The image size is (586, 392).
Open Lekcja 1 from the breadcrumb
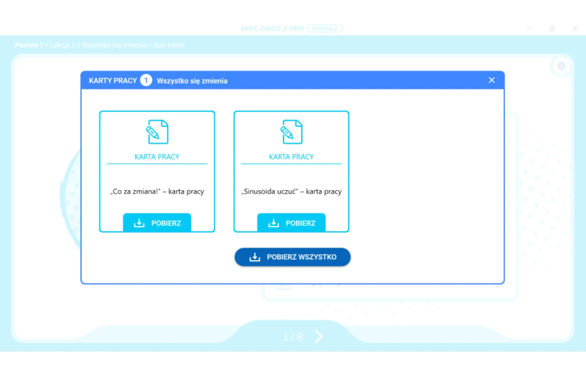pyautogui.click(x=62, y=45)
